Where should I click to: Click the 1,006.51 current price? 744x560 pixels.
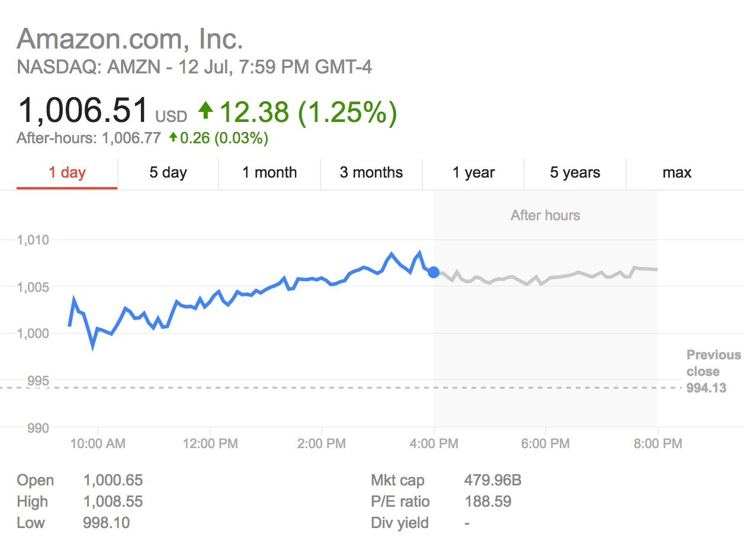tap(83, 111)
